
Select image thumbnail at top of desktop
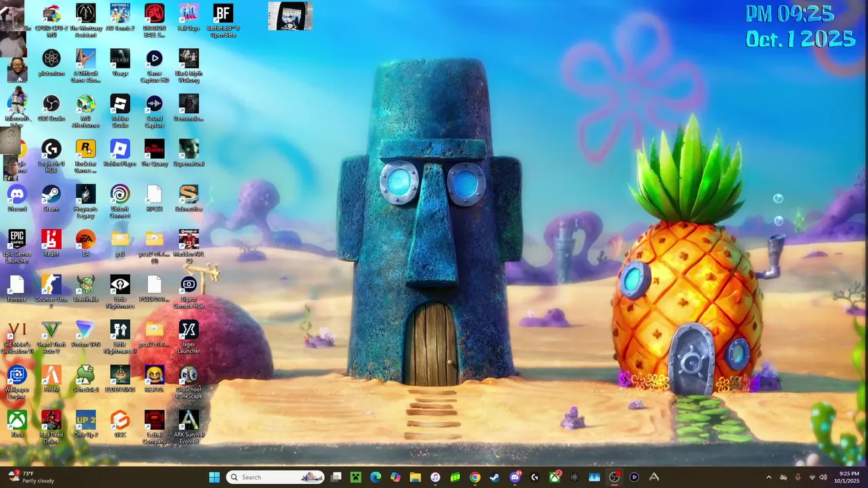pos(290,16)
